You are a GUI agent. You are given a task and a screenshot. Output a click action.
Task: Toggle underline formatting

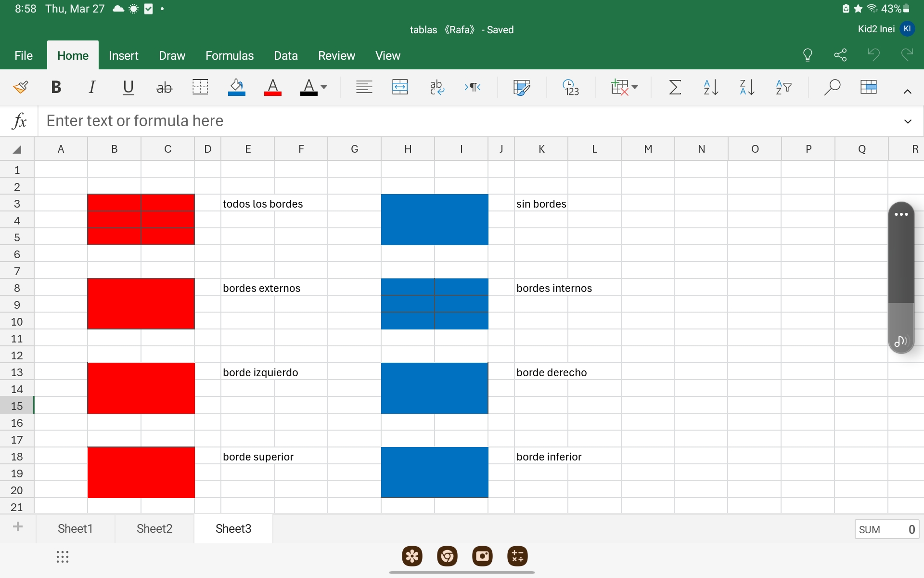click(128, 87)
